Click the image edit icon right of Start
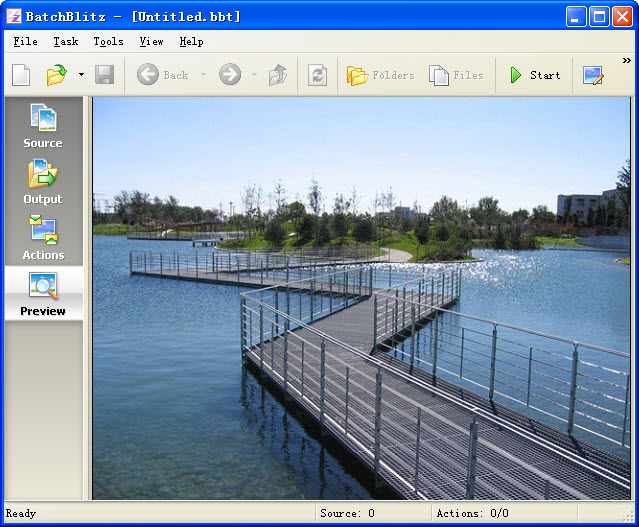This screenshot has height=527, width=639. [594, 75]
